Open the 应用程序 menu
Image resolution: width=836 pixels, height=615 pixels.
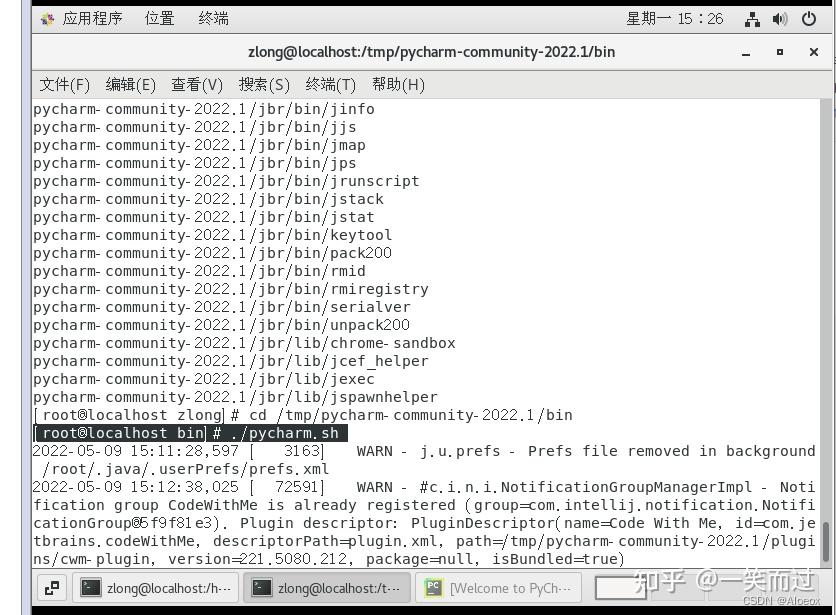tap(92, 17)
